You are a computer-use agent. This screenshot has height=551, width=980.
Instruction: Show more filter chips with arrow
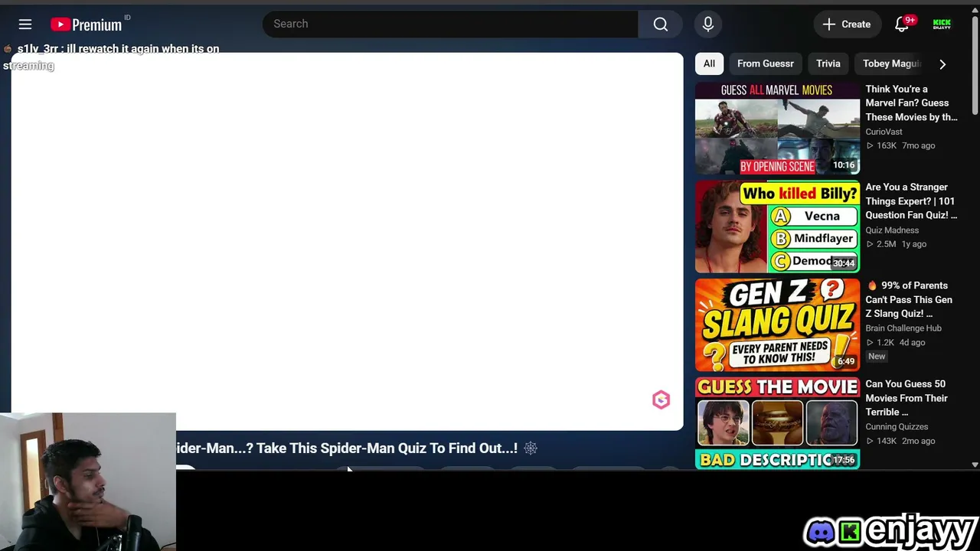[942, 64]
